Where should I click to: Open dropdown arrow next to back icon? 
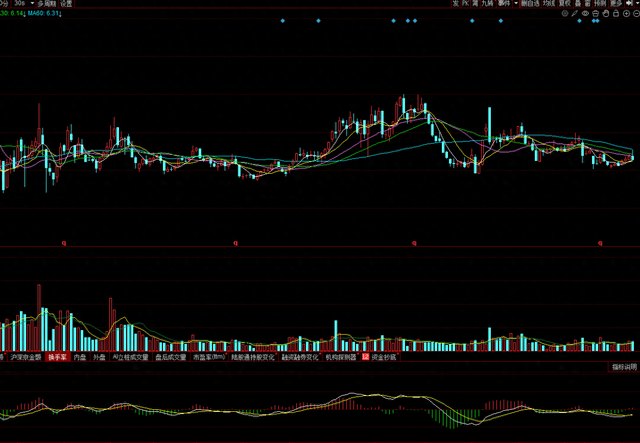tap(636, 3)
